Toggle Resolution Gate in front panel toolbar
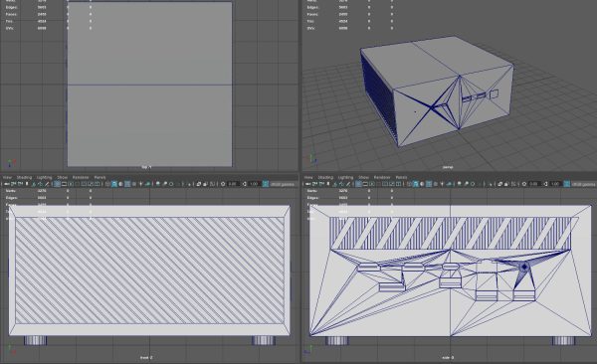This screenshot has height=364, width=597. coord(71,184)
